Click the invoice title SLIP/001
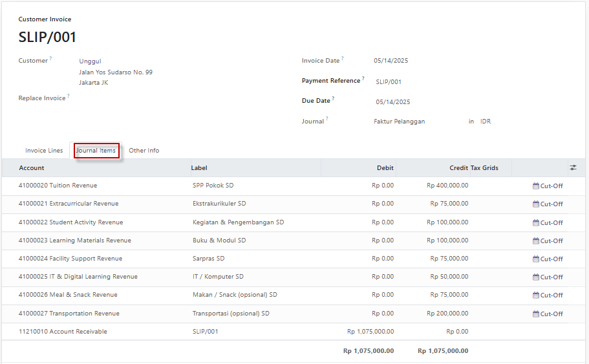The image size is (589, 364). (x=47, y=37)
